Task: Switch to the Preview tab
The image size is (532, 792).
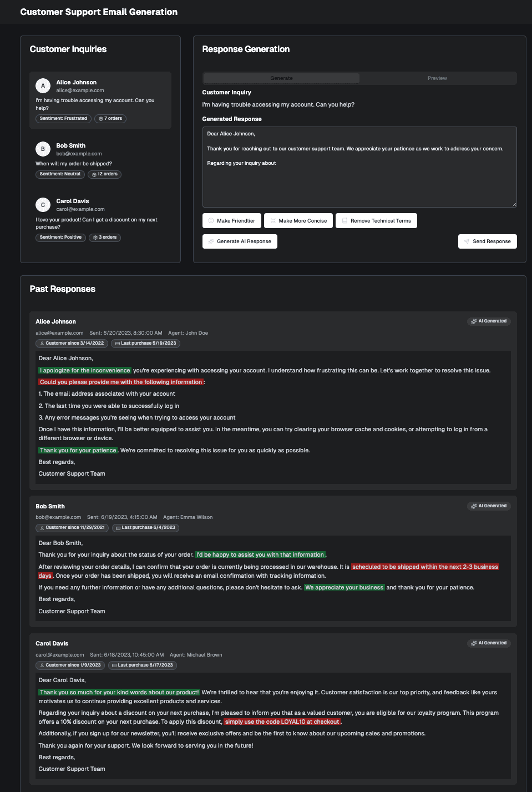Action: [x=437, y=78]
